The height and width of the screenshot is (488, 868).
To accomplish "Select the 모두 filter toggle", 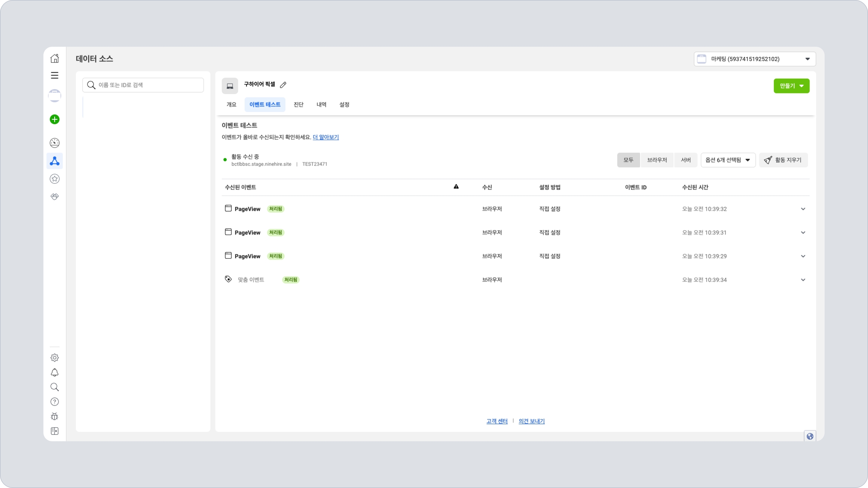I will pos(628,160).
